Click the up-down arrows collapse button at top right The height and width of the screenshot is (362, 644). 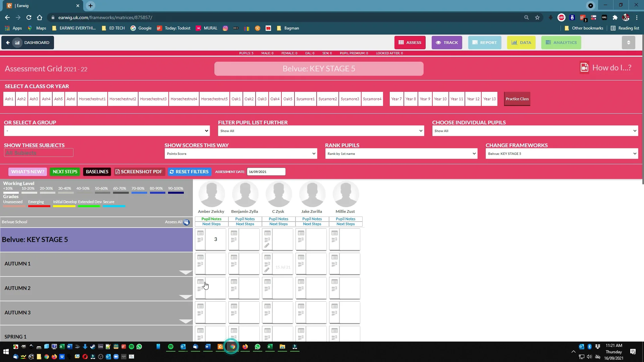pyautogui.click(x=628, y=43)
